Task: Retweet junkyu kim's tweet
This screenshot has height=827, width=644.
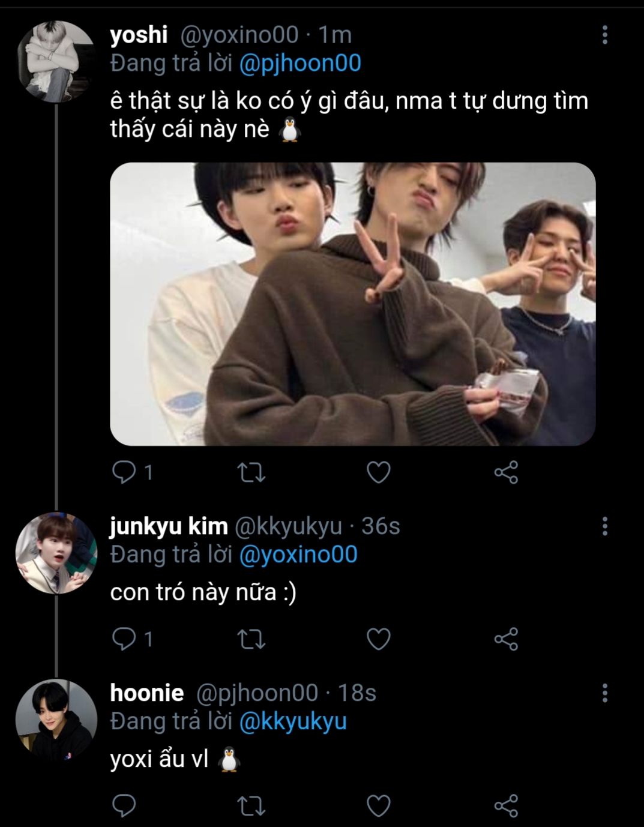Action: (x=251, y=639)
